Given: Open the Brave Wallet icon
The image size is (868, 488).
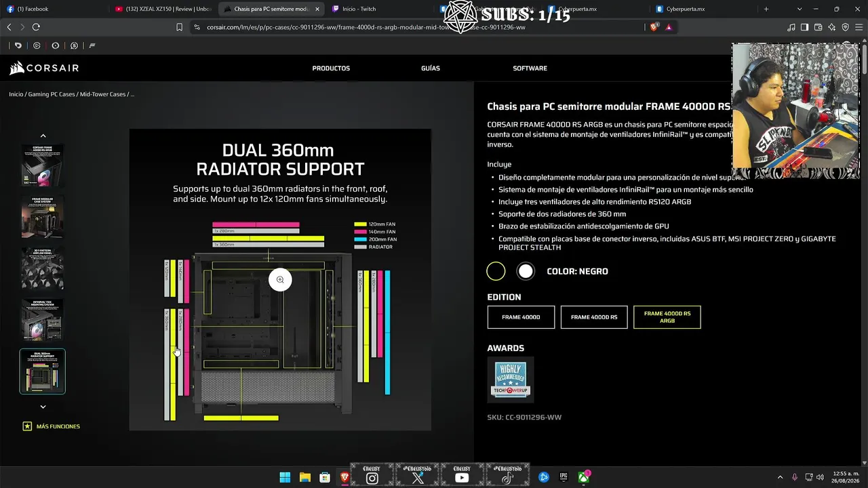Looking at the screenshot, I should 818,27.
